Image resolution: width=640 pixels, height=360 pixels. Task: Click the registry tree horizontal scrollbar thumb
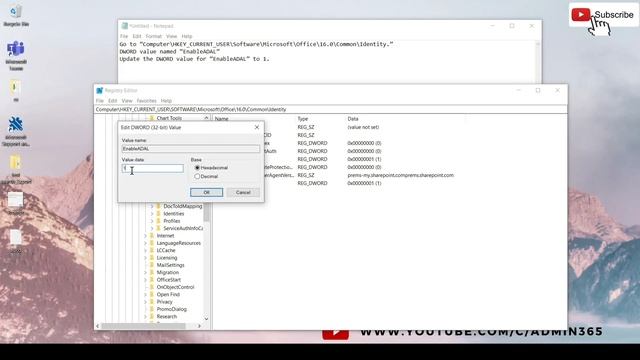click(x=143, y=326)
